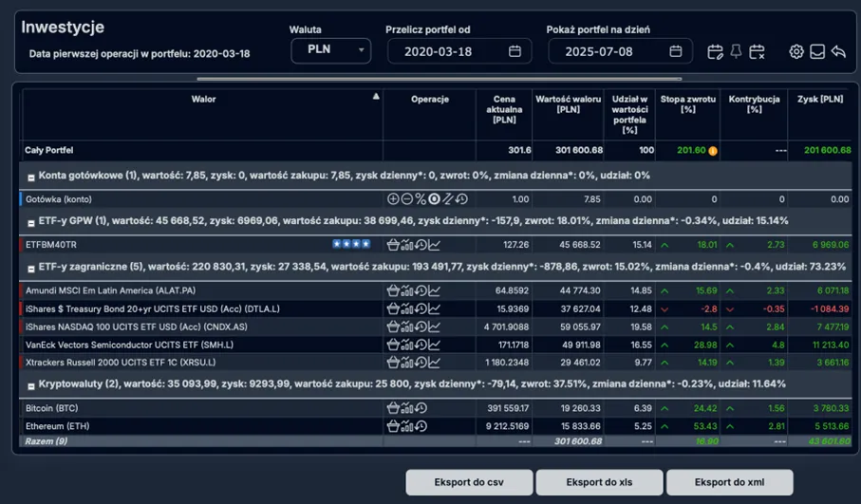Image resolution: width=861 pixels, height=504 pixels.
Task: Click history clock icon in Gotówka row
Action: 461,199
